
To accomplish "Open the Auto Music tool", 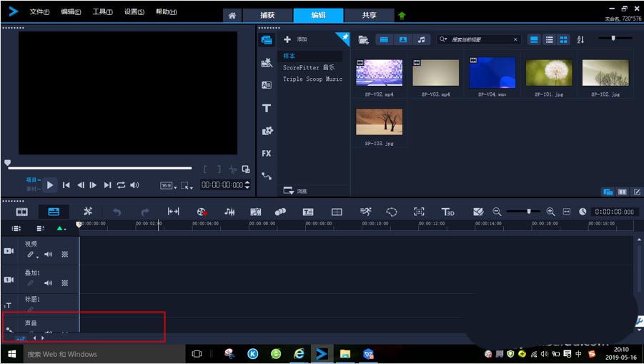I will coord(255,212).
